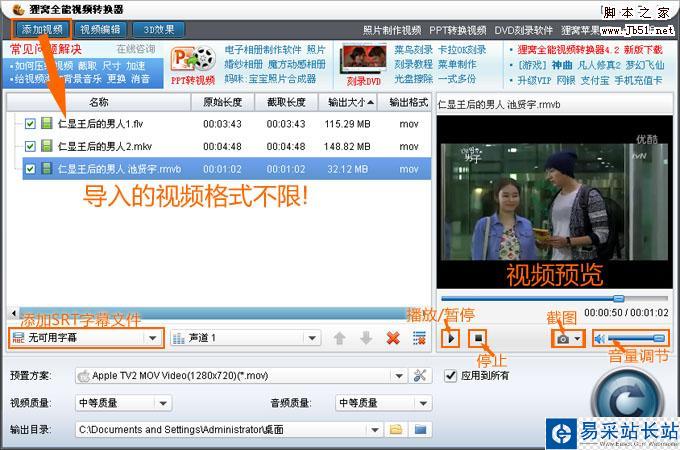Adjust the volume slider
Viewport: 680px width, 450px height.
click(636, 339)
